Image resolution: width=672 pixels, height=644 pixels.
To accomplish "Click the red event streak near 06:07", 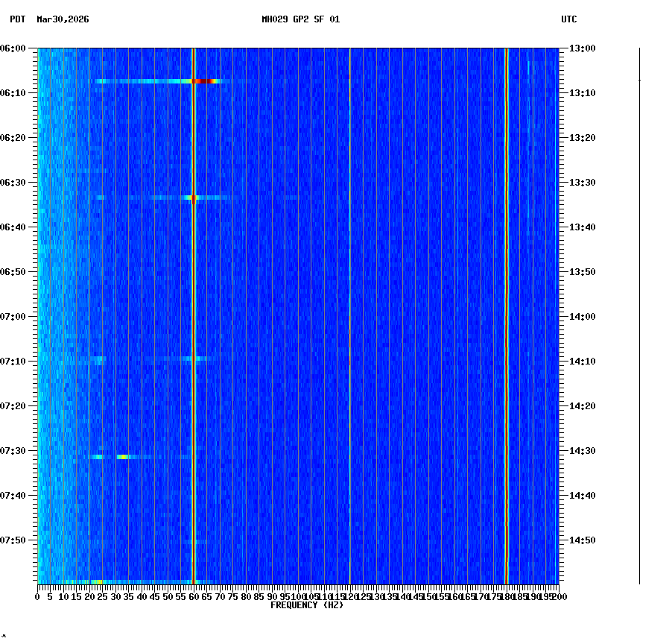I will click(x=201, y=80).
